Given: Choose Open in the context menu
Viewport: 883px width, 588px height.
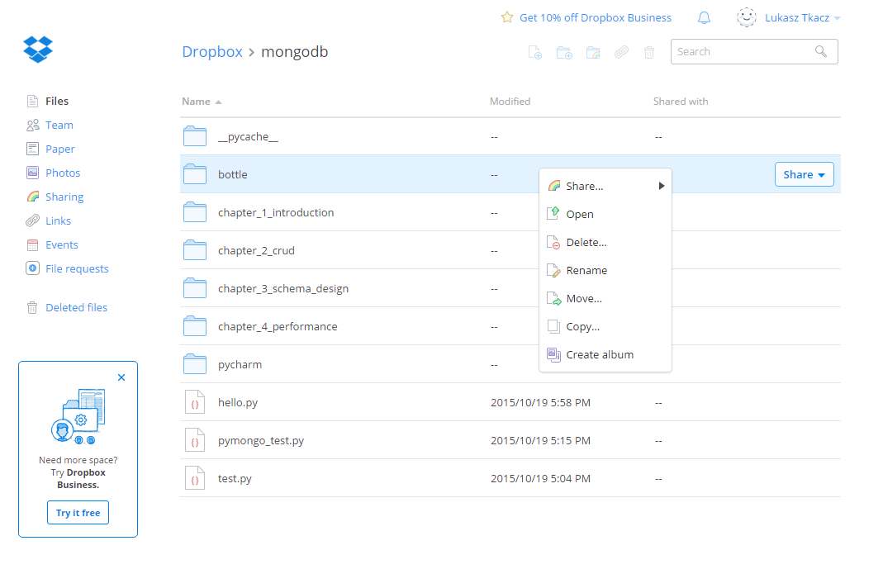Looking at the screenshot, I should [605, 214].
